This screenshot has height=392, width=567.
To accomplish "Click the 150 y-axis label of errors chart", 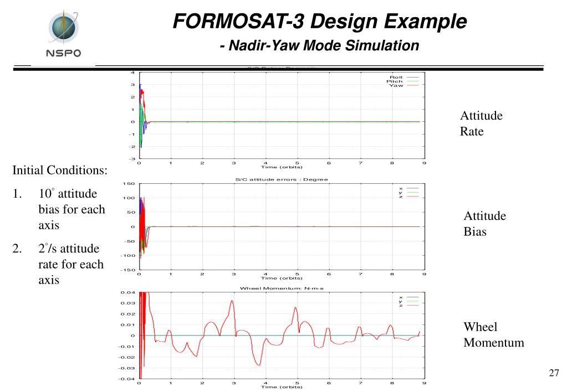I will (x=129, y=183).
